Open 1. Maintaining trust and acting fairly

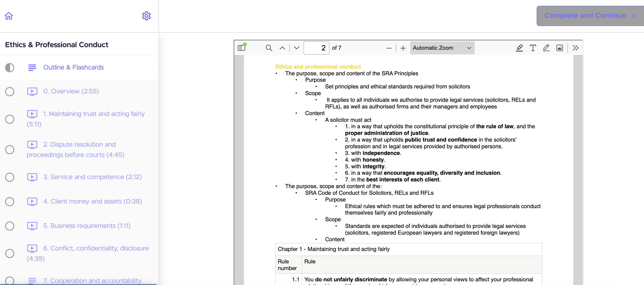click(86, 119)
